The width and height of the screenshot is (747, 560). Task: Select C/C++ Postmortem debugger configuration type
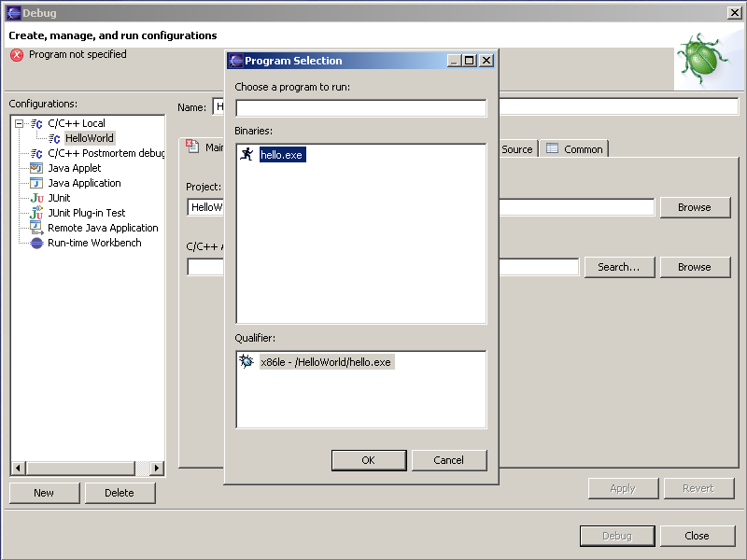point(106,153)
